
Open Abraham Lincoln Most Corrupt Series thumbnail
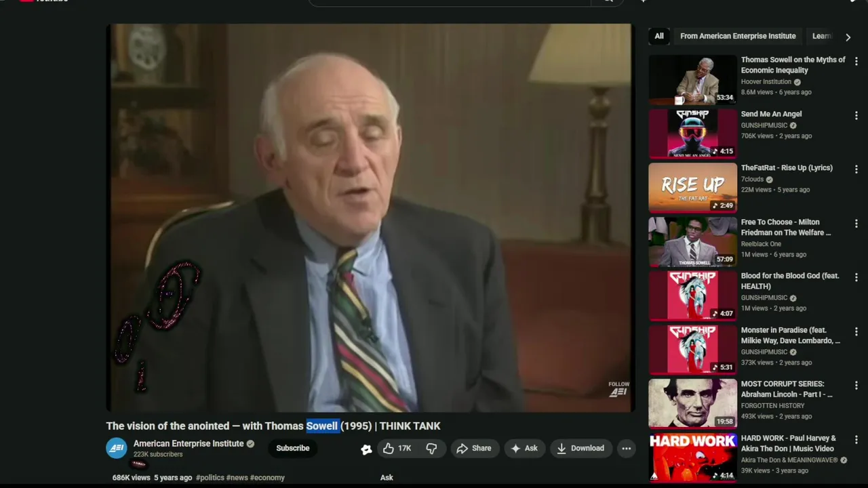click(x=692, y=403)
